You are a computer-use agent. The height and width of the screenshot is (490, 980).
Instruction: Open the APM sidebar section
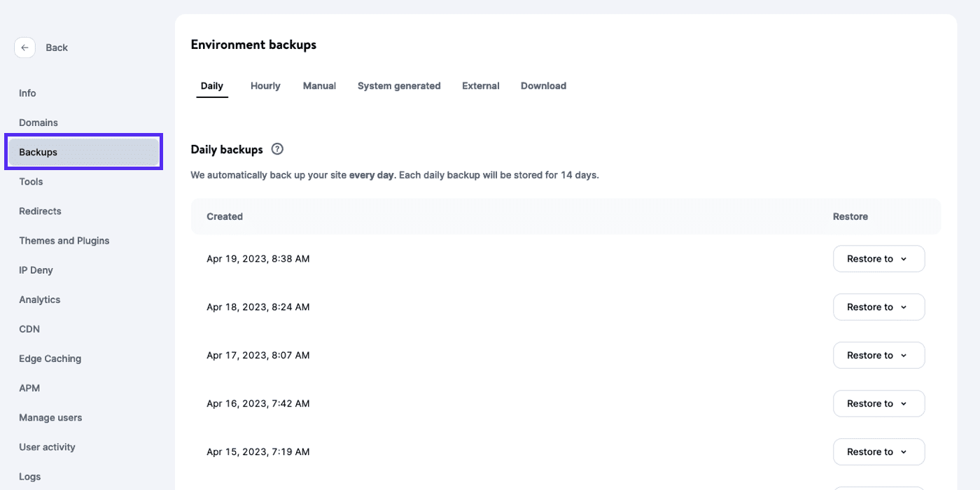pyautogui.click(x=29, y=388)
